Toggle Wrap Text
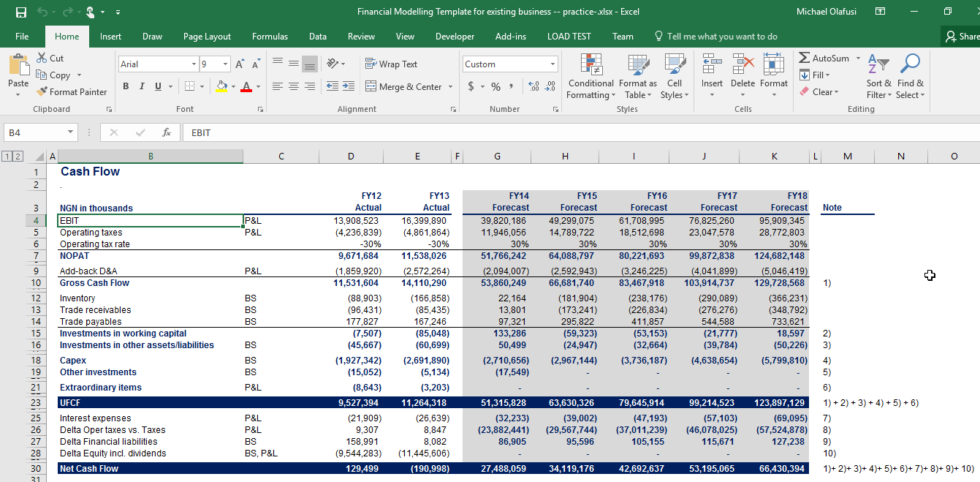 coord(391,64)
